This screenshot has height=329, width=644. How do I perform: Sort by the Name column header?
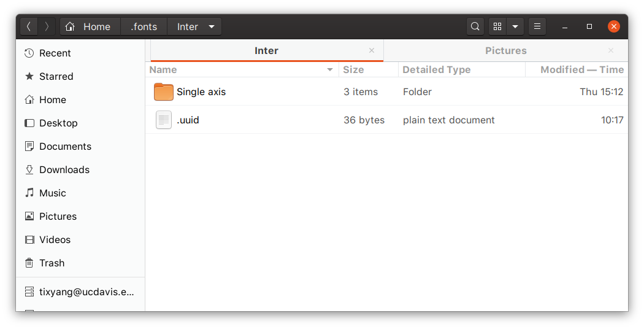pyautogui.click(x=242, y=70)
